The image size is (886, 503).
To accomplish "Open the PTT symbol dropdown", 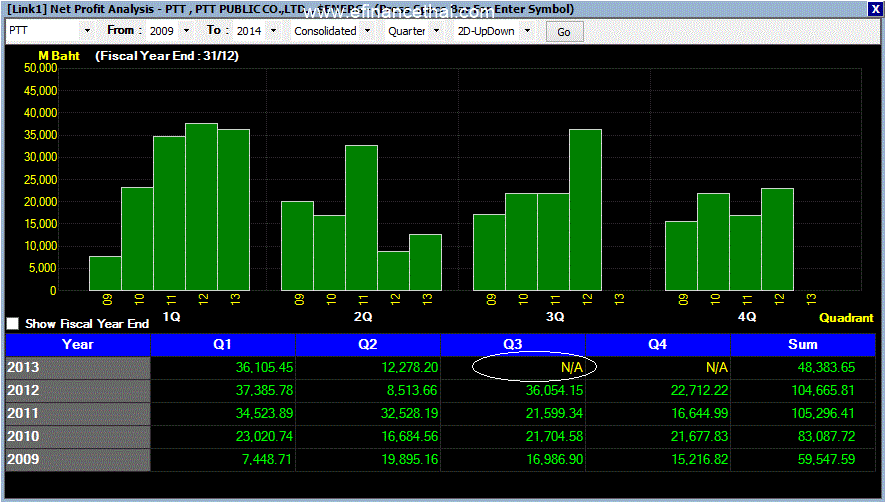I will click(x=87, y=31).
